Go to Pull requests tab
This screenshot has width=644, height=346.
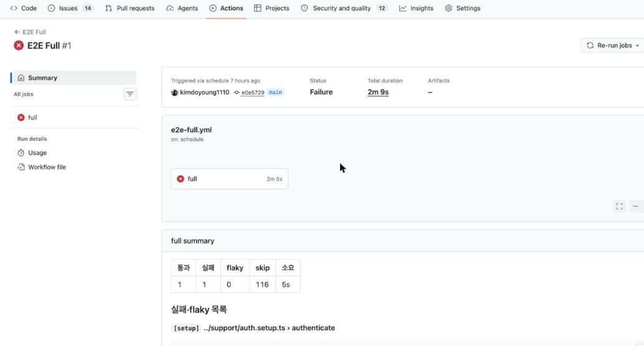[130, 8]
